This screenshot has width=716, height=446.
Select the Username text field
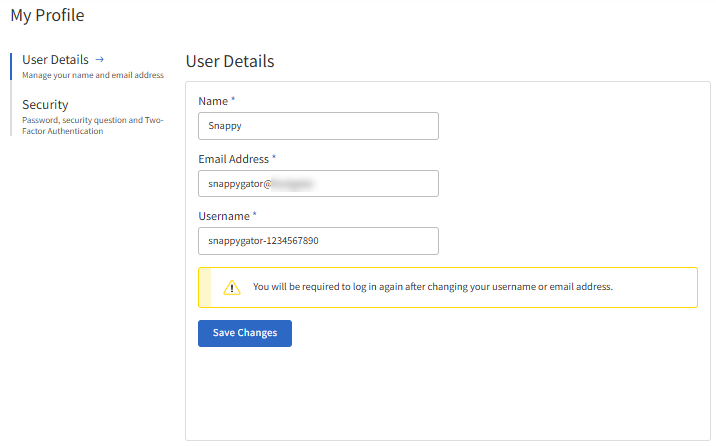318,241
